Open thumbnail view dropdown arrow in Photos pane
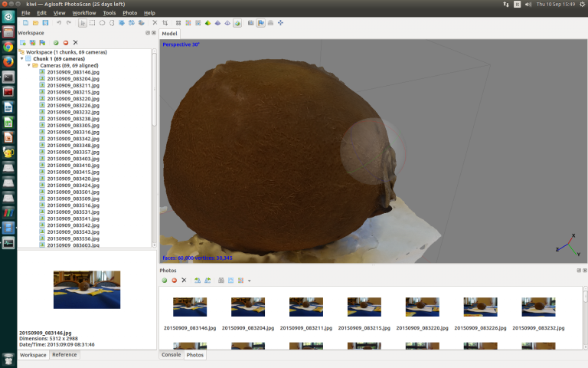The height and width of the screenshot is (368, 588). tap(249, 281)
